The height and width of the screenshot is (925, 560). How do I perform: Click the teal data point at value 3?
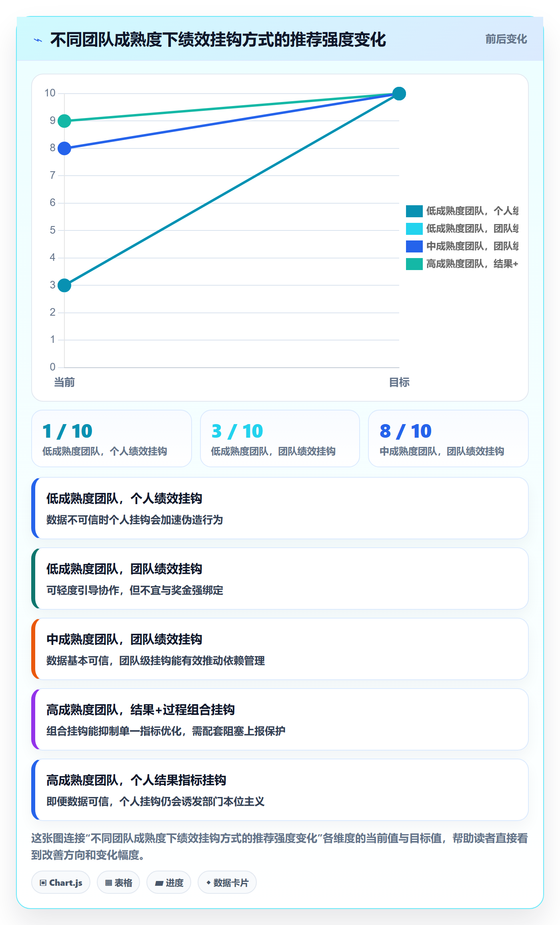[x=64, y=285]
